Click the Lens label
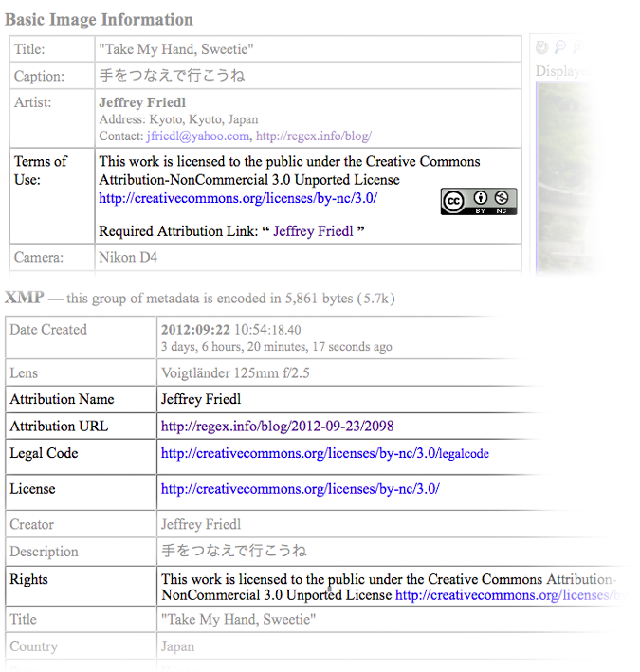640x672 pixels. coord(24,372)
